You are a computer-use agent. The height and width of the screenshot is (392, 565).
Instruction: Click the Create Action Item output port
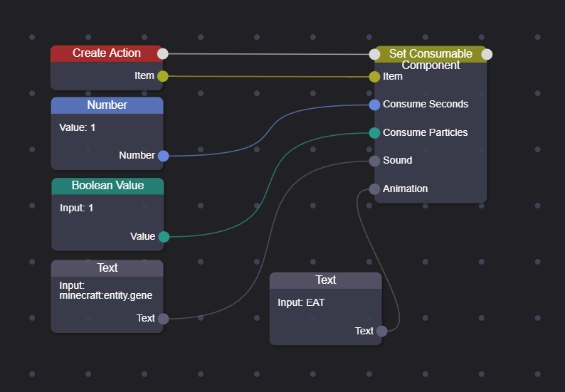tap(163, 76)
